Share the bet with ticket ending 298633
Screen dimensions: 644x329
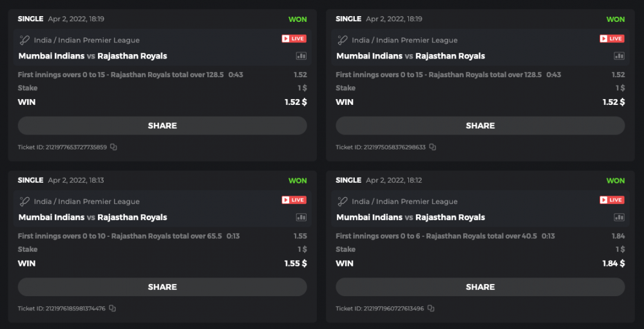[480, 126]
